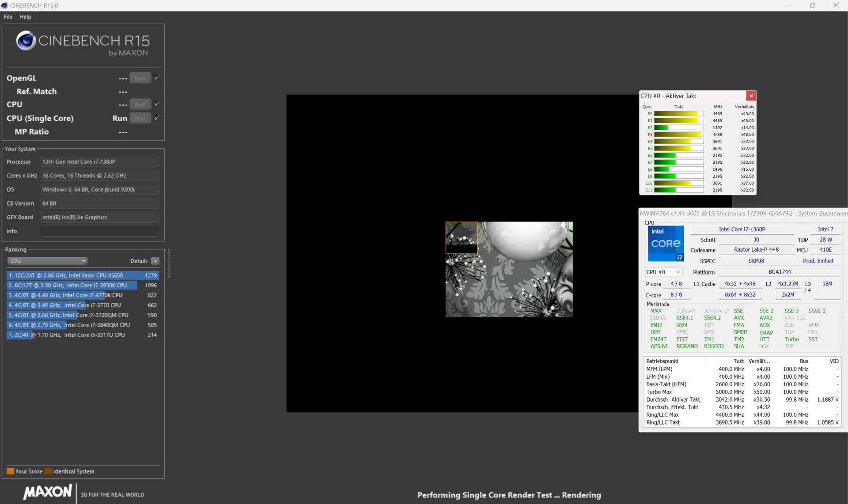Click the Cinebench title bar app icon

click(x=5, y=5)
